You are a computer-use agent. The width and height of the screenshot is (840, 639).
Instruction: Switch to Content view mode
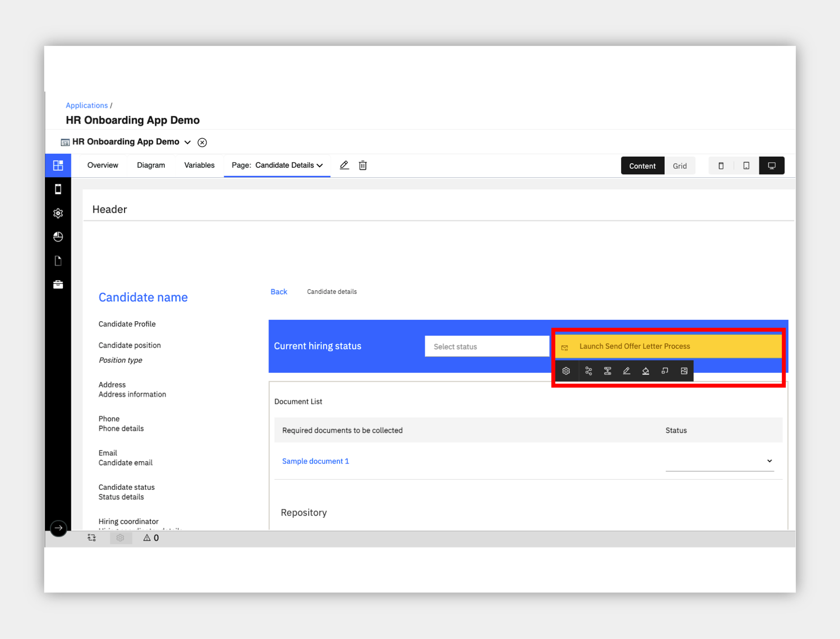[x=642, y=166]
